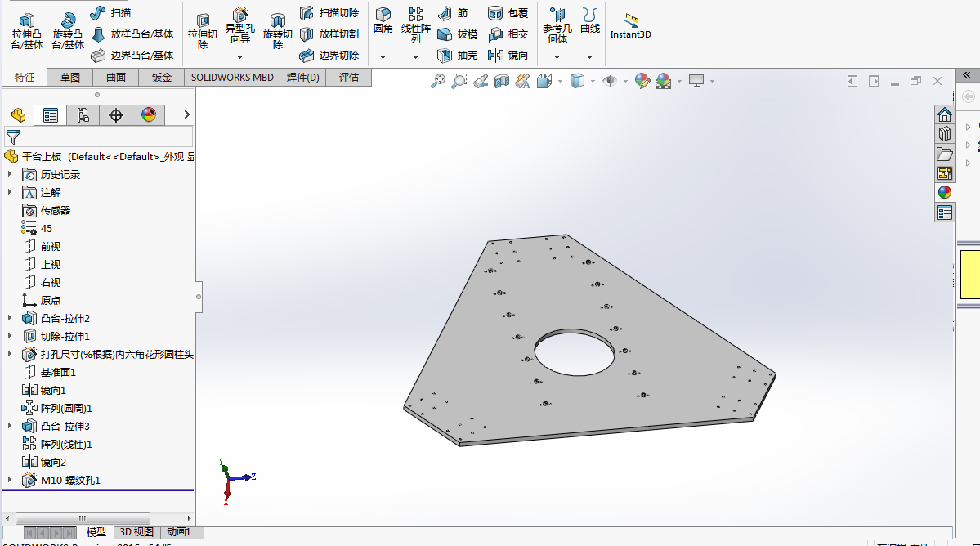Screen dimensions: 980x546
Task: Collapse the task pane with double chevron
Action: tap(966, 75)
